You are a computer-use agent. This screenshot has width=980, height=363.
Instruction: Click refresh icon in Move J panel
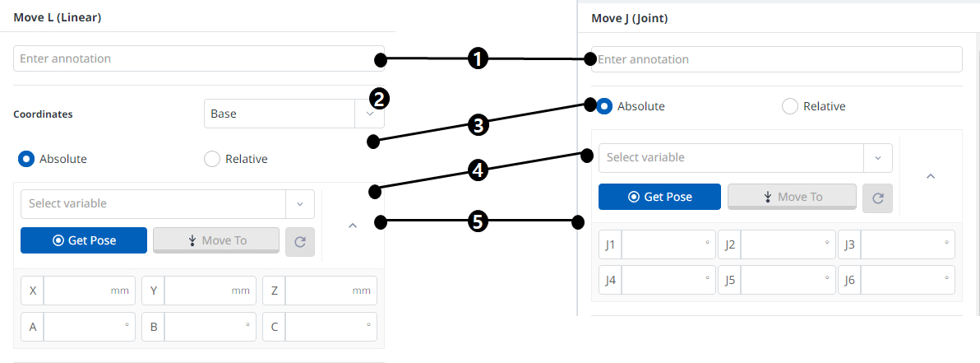[878, 198]
